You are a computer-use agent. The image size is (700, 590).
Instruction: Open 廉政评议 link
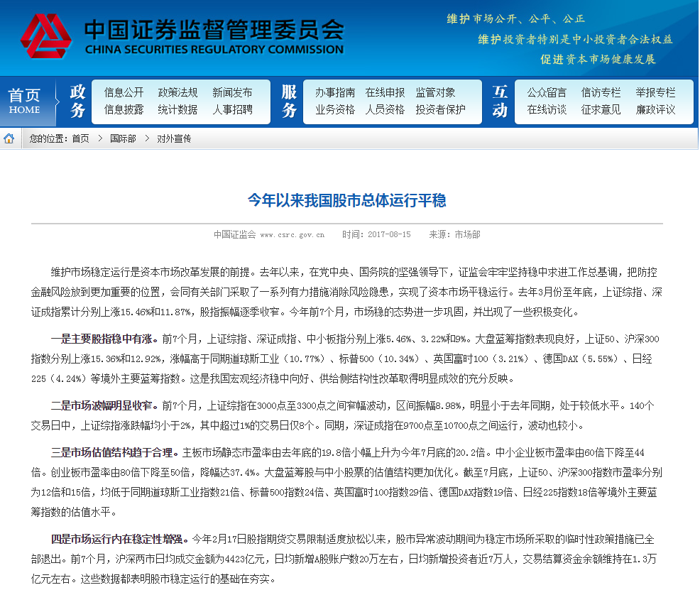[656, 110]
